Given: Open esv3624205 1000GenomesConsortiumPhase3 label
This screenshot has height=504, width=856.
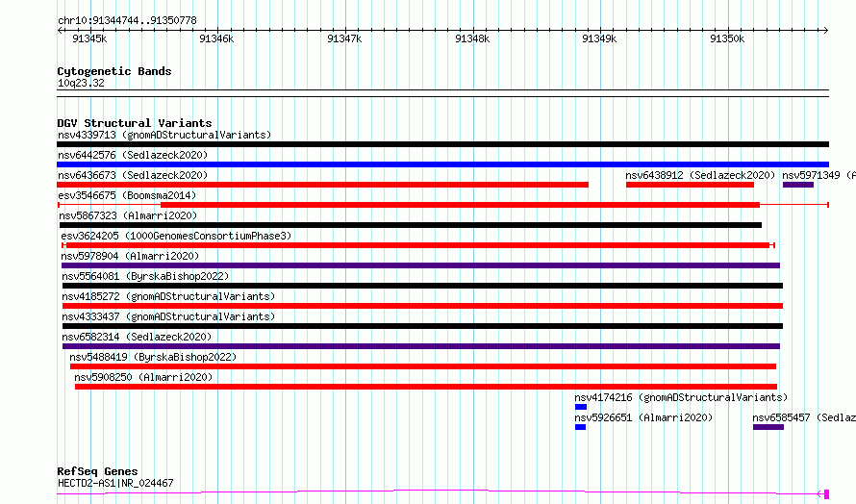Looking at the screenshot, I should 175,236.
